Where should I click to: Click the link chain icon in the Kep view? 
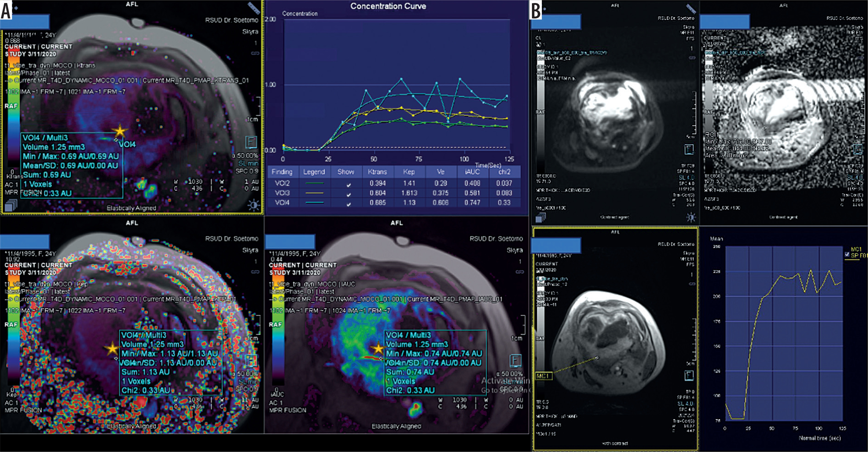pos(255,272)
